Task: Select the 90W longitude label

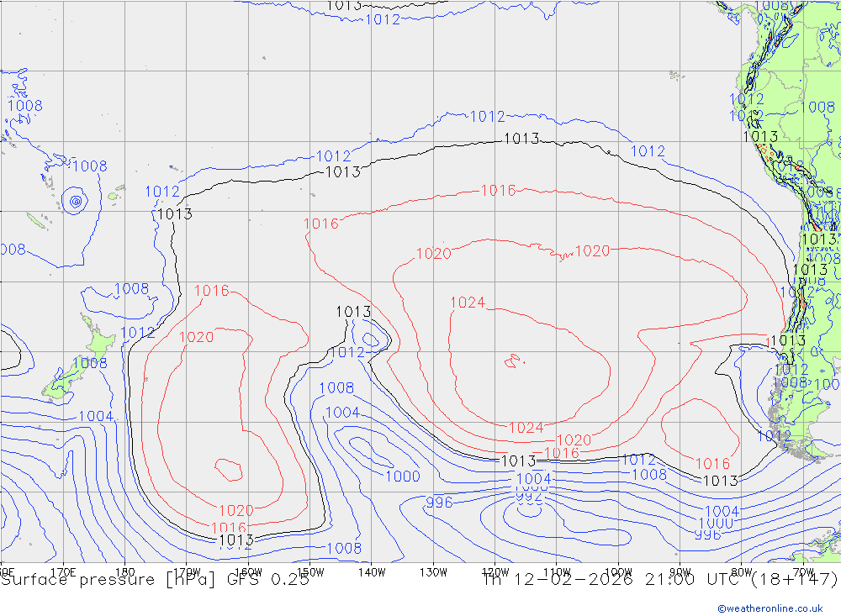Action: pos(680,572)
